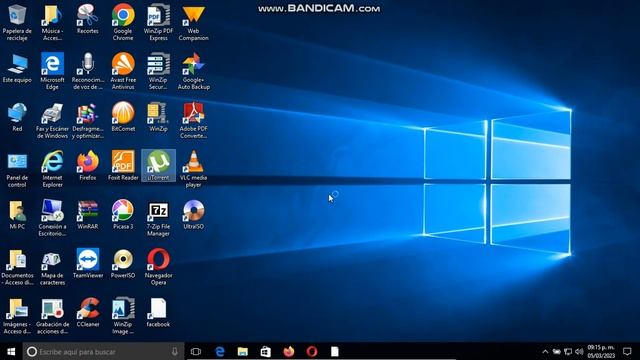Open Task View from taskbar
This screenshot has width=640, height=360.
196,351
